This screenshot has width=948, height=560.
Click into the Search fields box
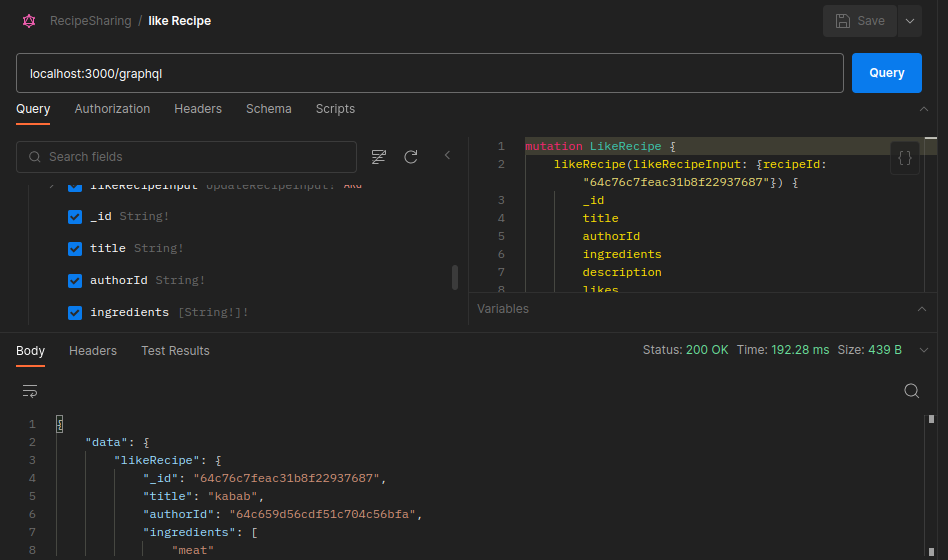click(x=186, y=157)
